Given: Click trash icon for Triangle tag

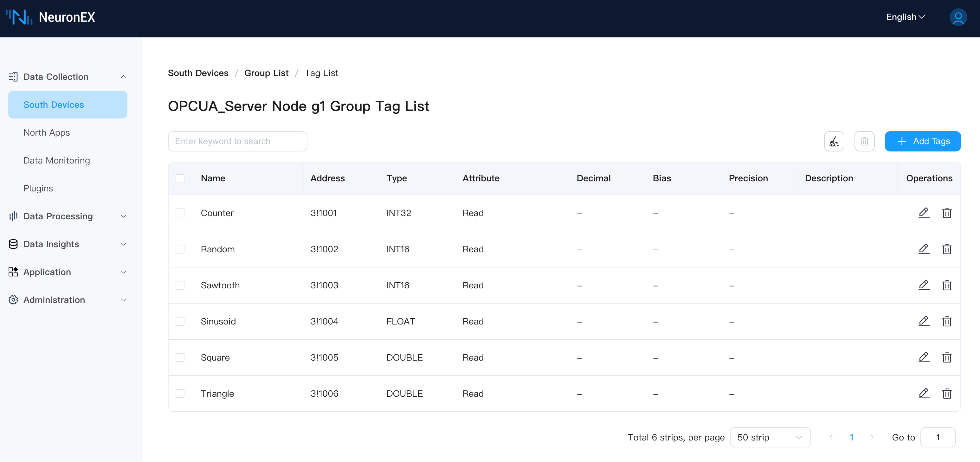Looking at the screenshot, I should coord(946,394).
